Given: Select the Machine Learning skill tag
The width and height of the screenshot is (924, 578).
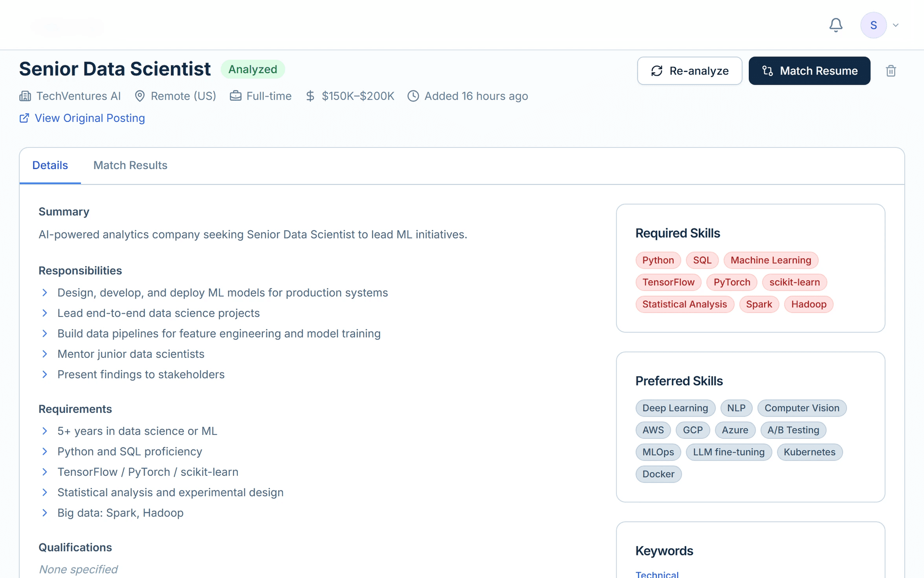Looking at the screenshot, I should click(771, 260).
